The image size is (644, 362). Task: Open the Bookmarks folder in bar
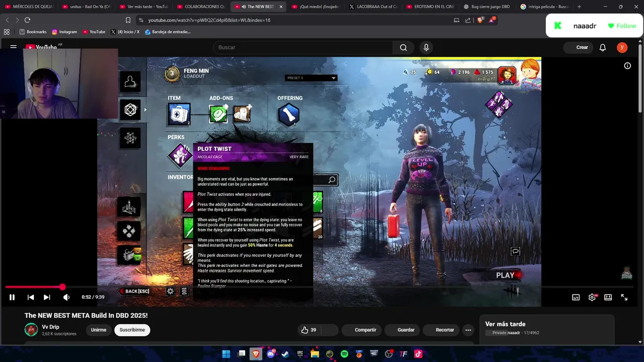click(33, 32)
